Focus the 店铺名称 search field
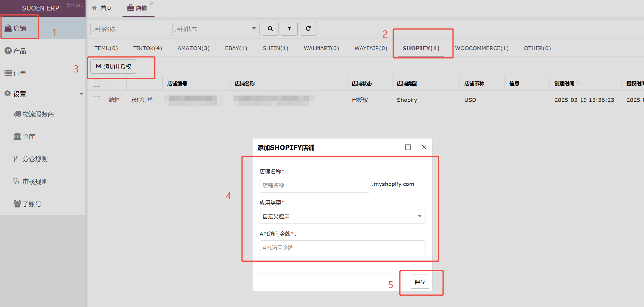This screenshot has width=644, height=307. coord(130,29)
